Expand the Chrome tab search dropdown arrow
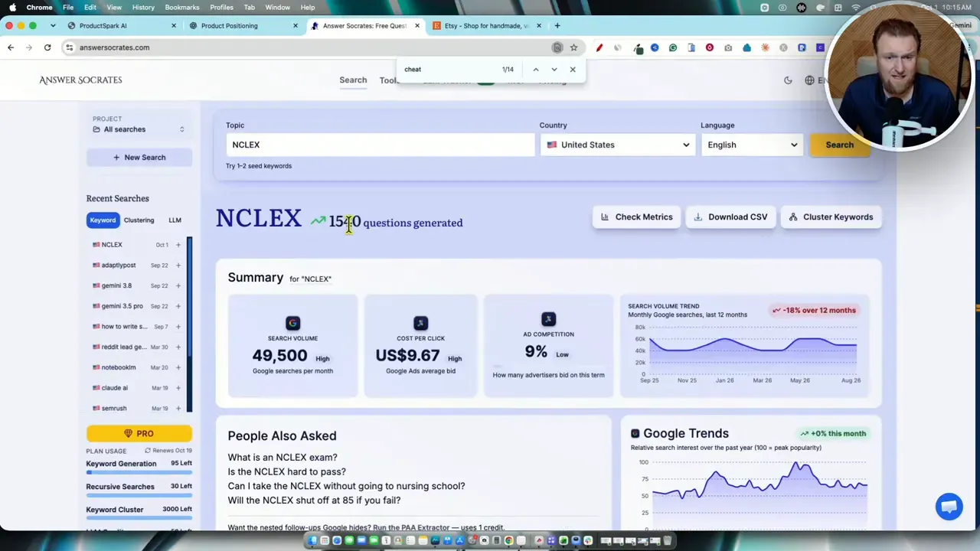This screenshot has width=980, height=551. (53, 26)
